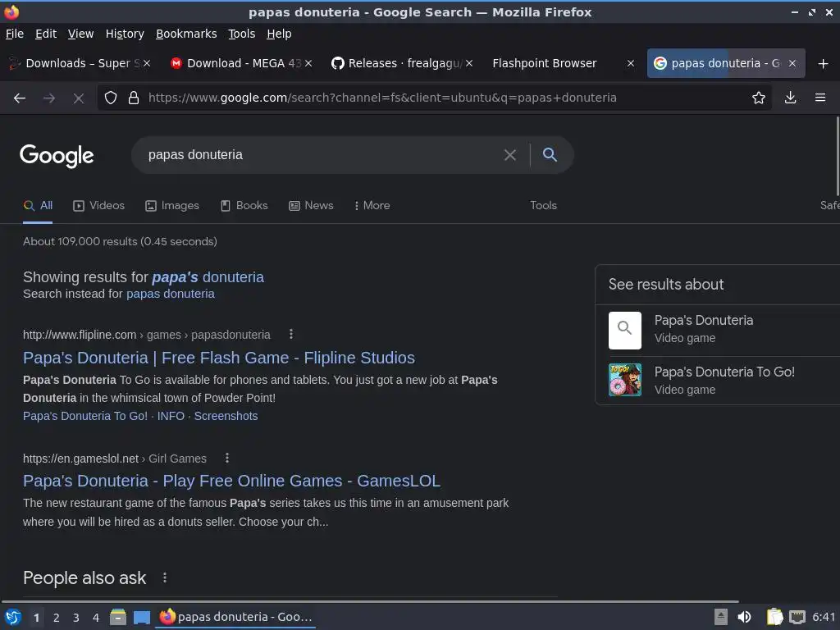Open the taskbar start menu icon
Viewport: 840px width, 630px height.
pyautogui.click(x=13, y=617)
